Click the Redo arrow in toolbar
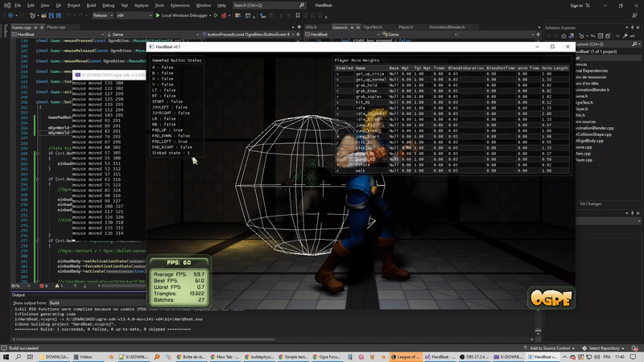The width and height of the screenshot is (644, 362). tap(80, 15)
